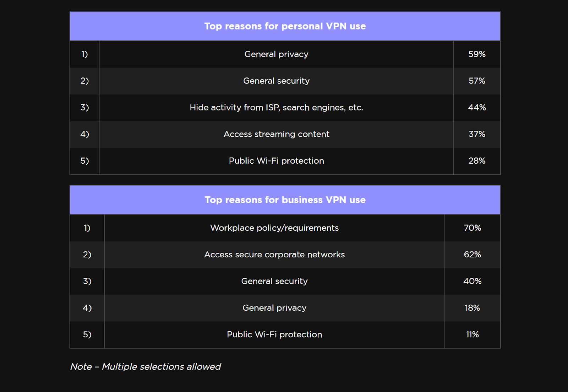Select 'General security' in business table

pos(274,281)
